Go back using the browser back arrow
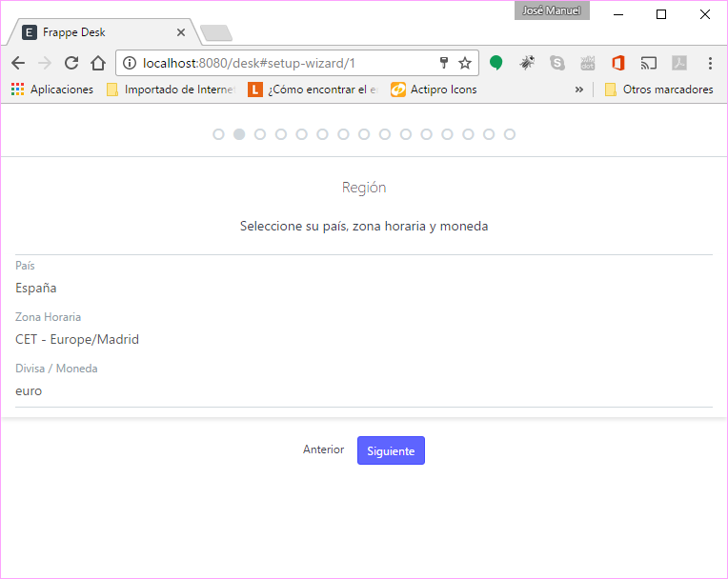Screen dimensions: 728x579 [x=17, y=63]
